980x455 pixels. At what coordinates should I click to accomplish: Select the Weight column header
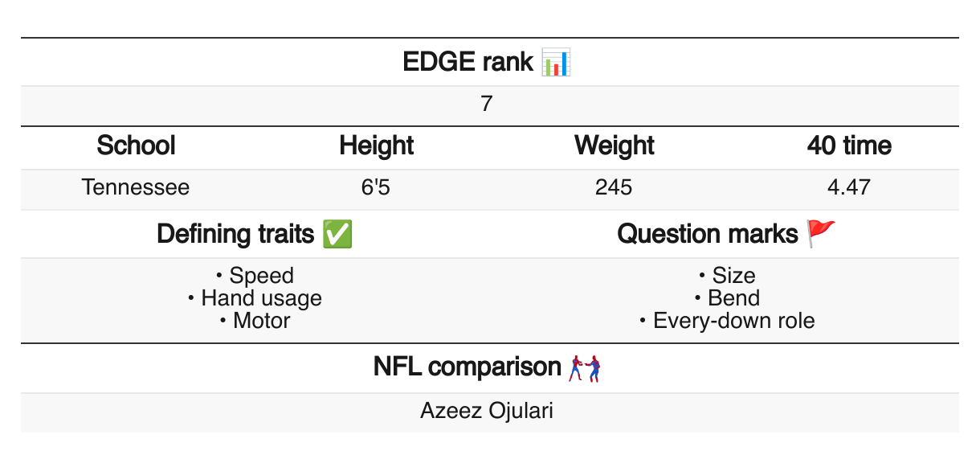(x=614, y=146)
